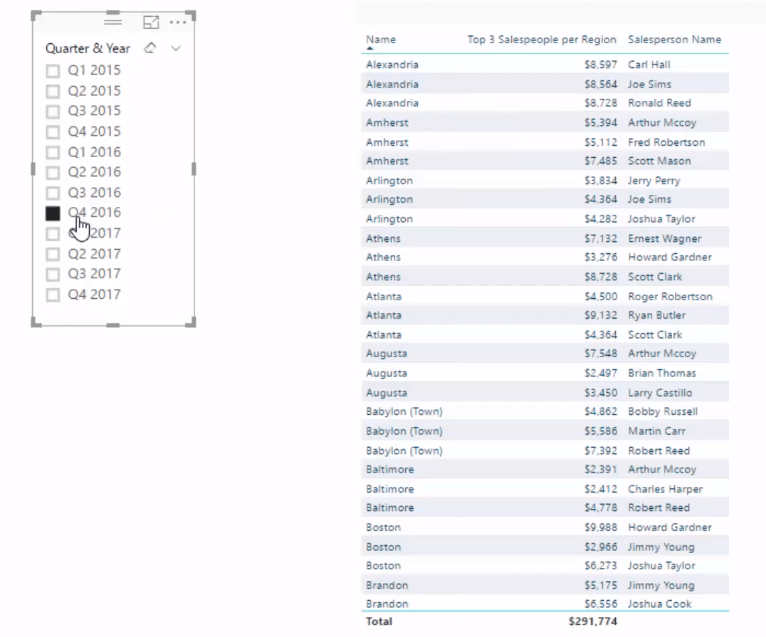Click the $7,392 value cell
The width and height of the screenshot is (766, 637).
tap(601, 450)
